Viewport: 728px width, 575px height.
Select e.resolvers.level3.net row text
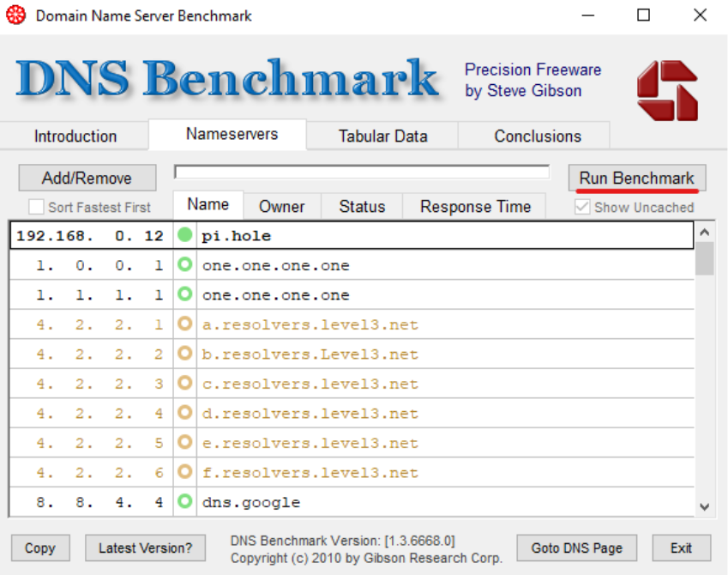[310, 443]
